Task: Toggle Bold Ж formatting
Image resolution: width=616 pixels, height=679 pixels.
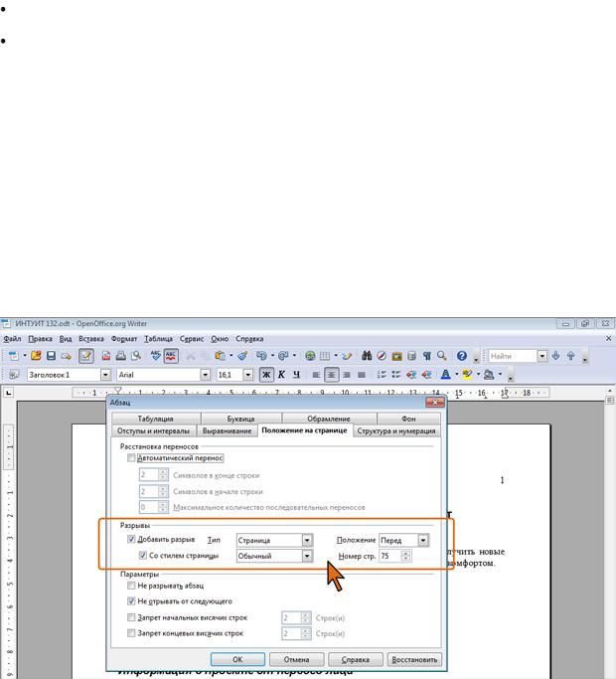Action: pos(266,375)
